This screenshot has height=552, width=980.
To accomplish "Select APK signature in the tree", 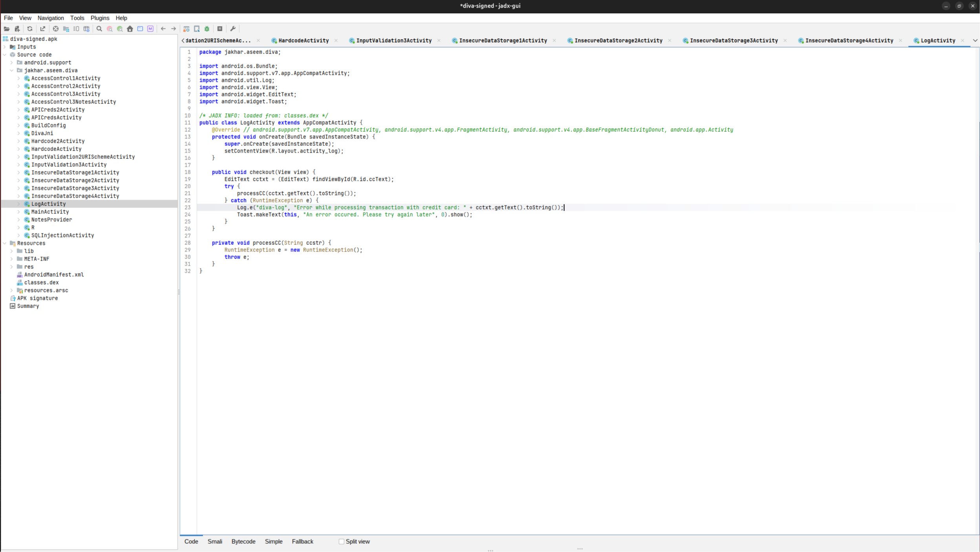I will [37, 298].
